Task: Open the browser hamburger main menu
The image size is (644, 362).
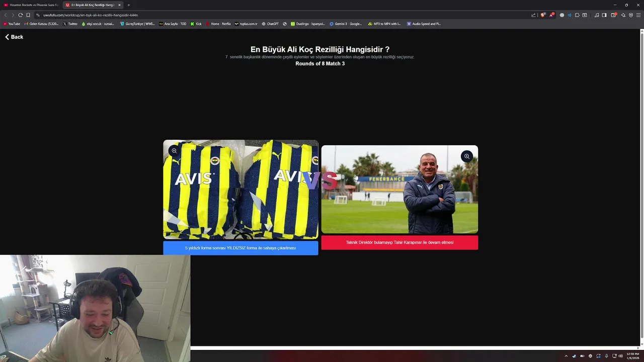Action: coord(638,15)
